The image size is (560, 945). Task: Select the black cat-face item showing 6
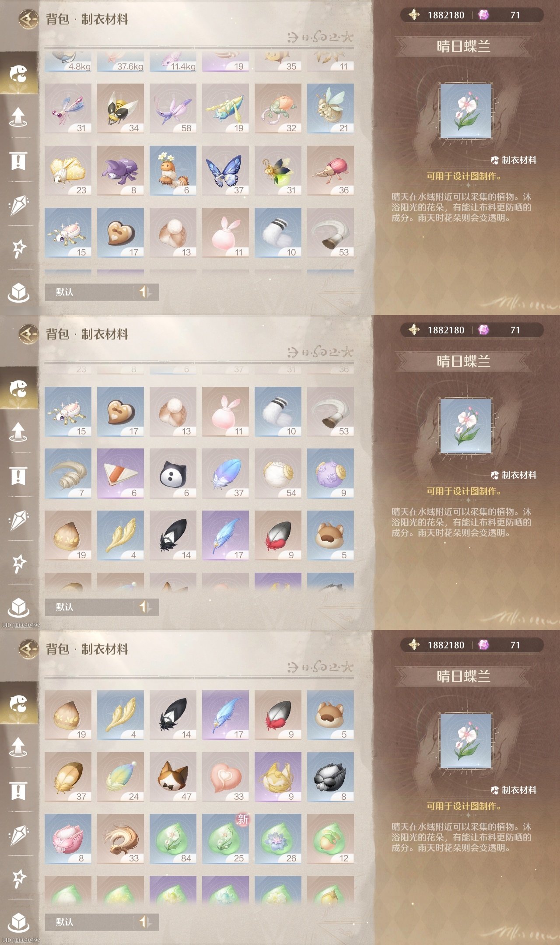click(x=173, y=473)
